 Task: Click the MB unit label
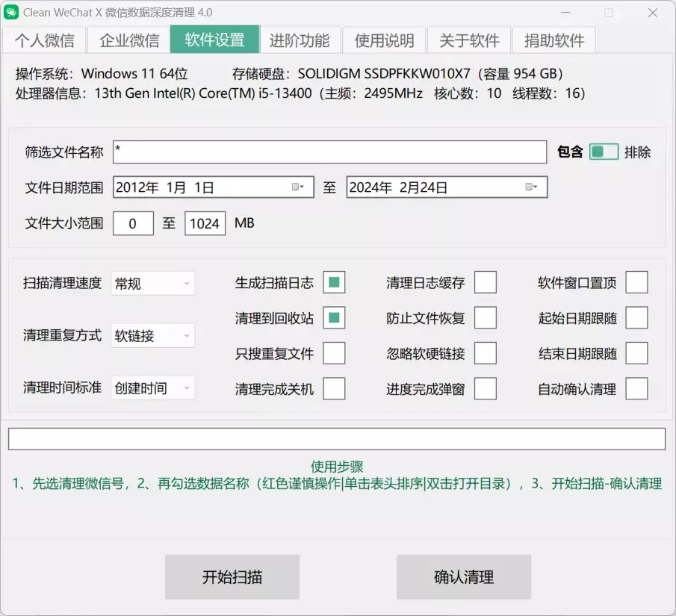(244, 223)
